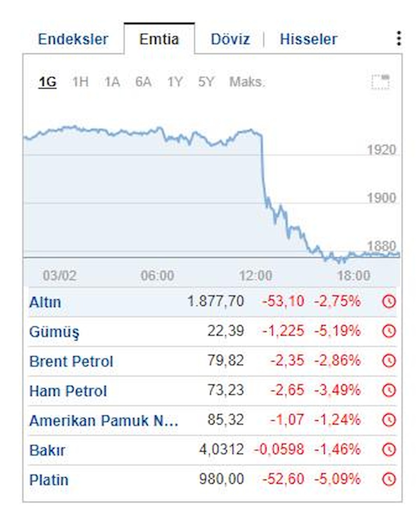Click the clock icon for Ham Petrol
Viewport: 420px width, 515px height.
click(389, 390)
